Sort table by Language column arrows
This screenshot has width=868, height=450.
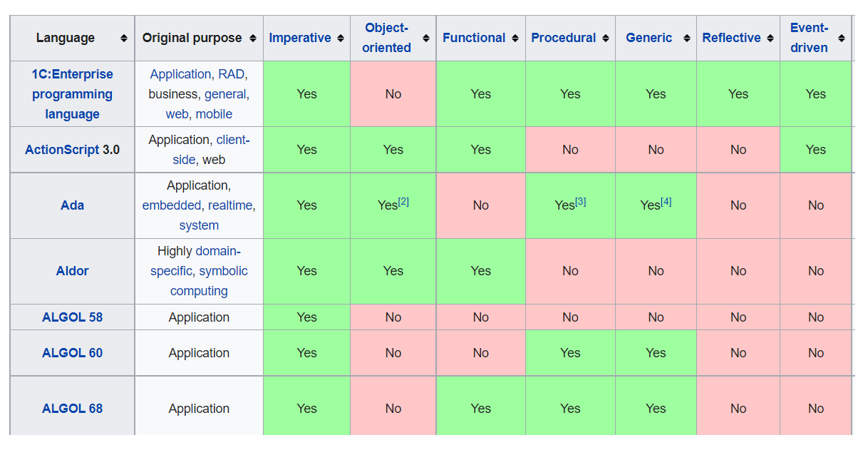(124, 39)
